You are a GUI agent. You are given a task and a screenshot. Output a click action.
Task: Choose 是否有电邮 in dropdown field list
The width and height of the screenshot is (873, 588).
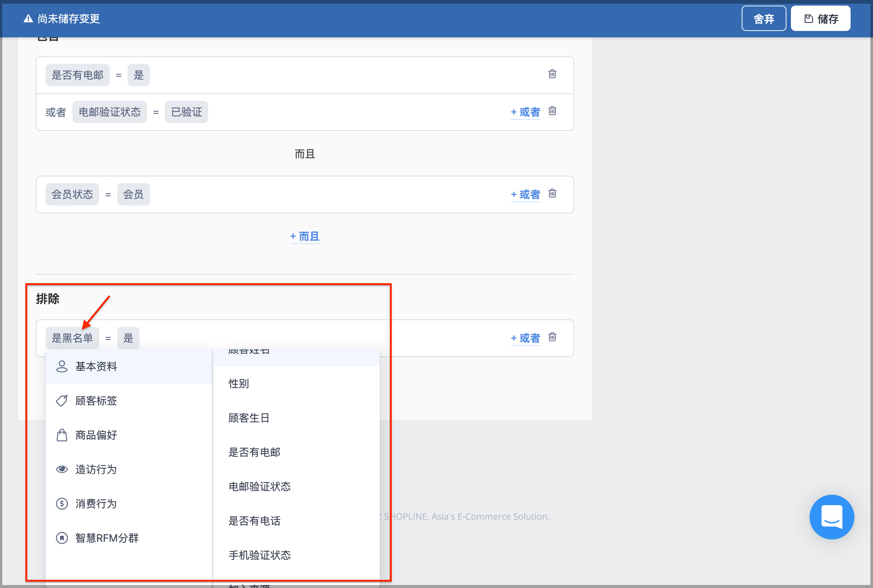(x=296, y=452)
